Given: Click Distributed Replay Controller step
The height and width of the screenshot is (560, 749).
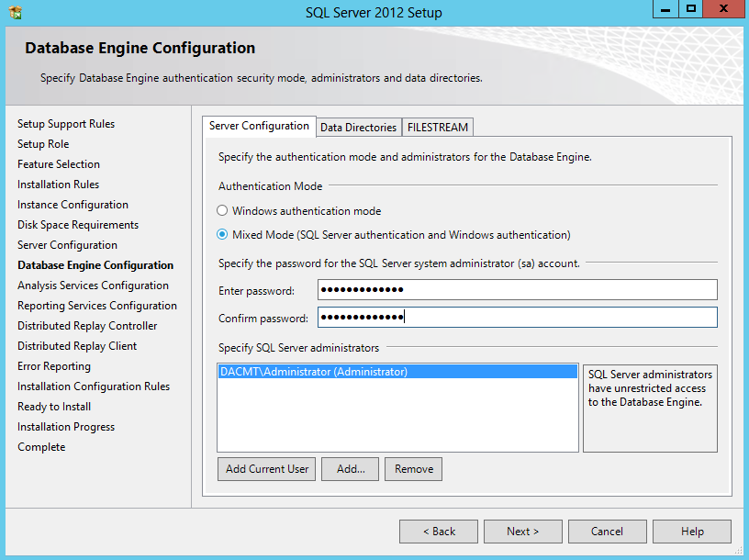Looking at the screenshot, I should [87, 325].
